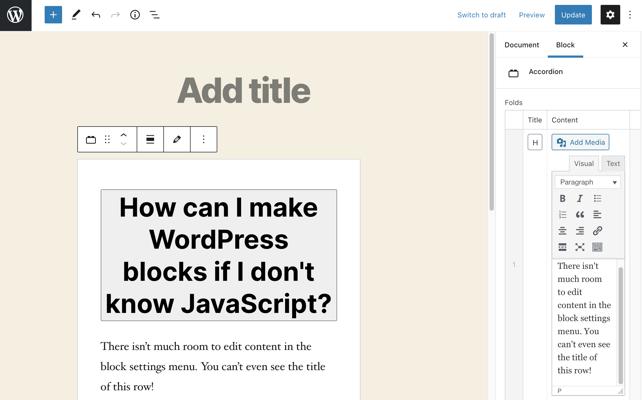This screenshot has width=642, height=400.
Task: Toggle the block toolbar edit pencil button
Action: pos(177,140)
